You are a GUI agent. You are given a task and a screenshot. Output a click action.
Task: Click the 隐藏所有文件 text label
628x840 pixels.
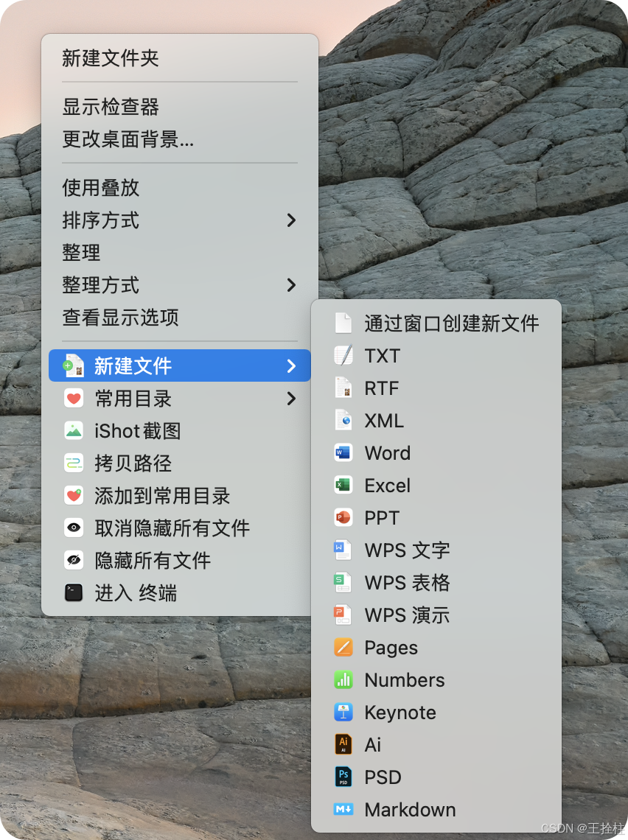pyautogui.click(x=153, y=560)
